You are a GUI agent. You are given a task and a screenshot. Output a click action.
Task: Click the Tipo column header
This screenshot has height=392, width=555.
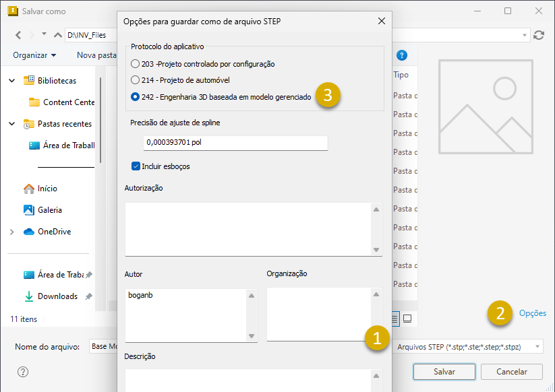coord(401,75)
